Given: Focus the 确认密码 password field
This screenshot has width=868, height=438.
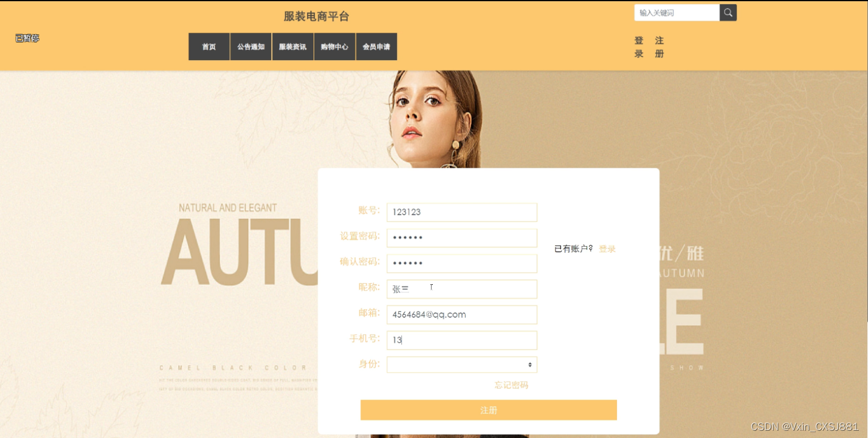Looking at the screenshot, I should 462,263.
